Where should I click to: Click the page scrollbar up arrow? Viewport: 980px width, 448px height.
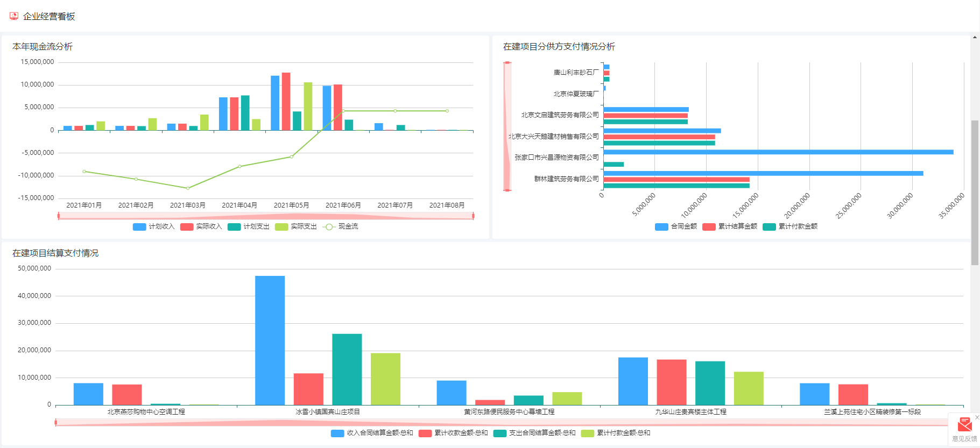pyautogui.click(x=975, y=38)
